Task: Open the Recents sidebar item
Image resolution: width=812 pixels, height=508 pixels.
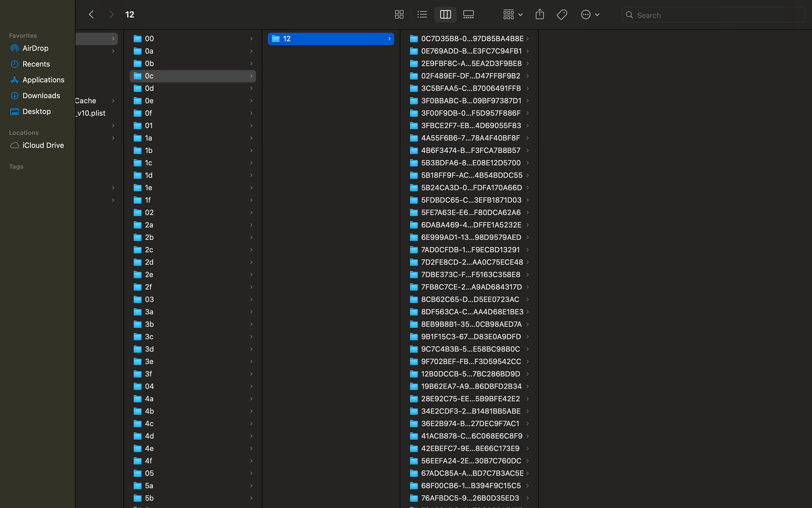Action: (x=36, y=64)
